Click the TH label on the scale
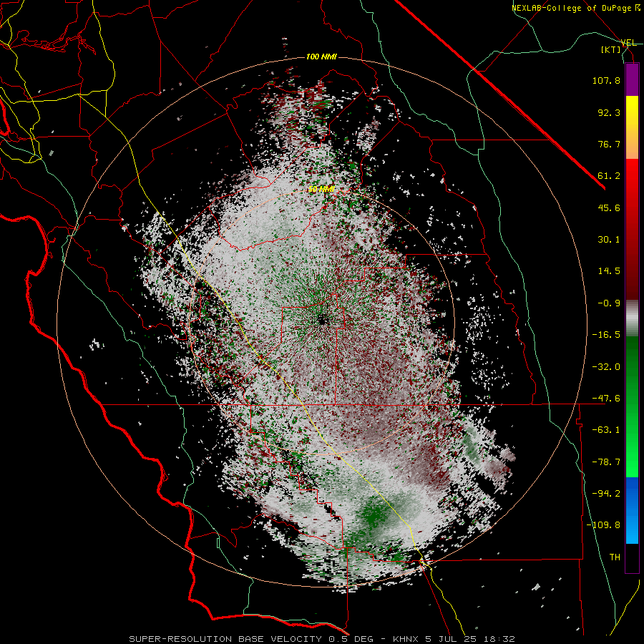 615,557
